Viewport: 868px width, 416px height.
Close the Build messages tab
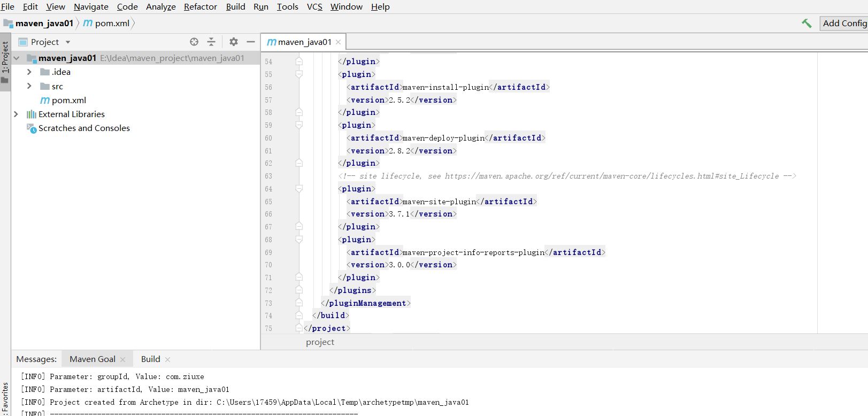click(167, 359)
